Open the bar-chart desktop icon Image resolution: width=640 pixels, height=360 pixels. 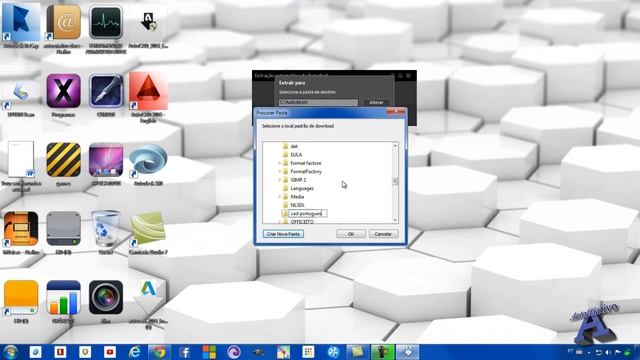click(63, 297)
